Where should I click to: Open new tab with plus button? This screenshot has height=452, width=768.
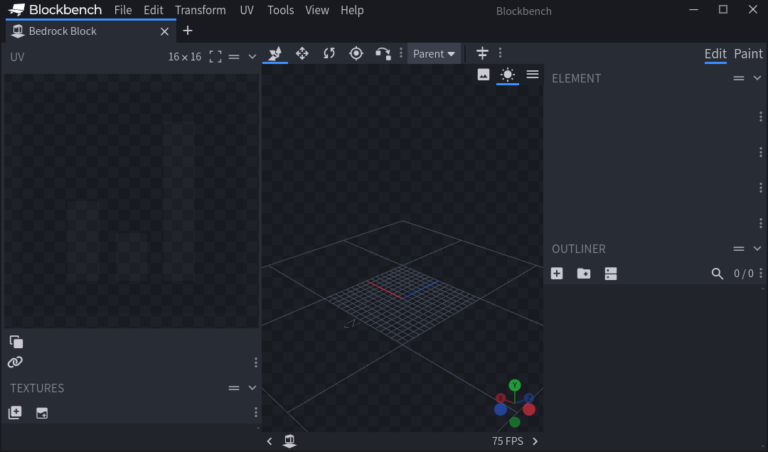pos(188,31)
